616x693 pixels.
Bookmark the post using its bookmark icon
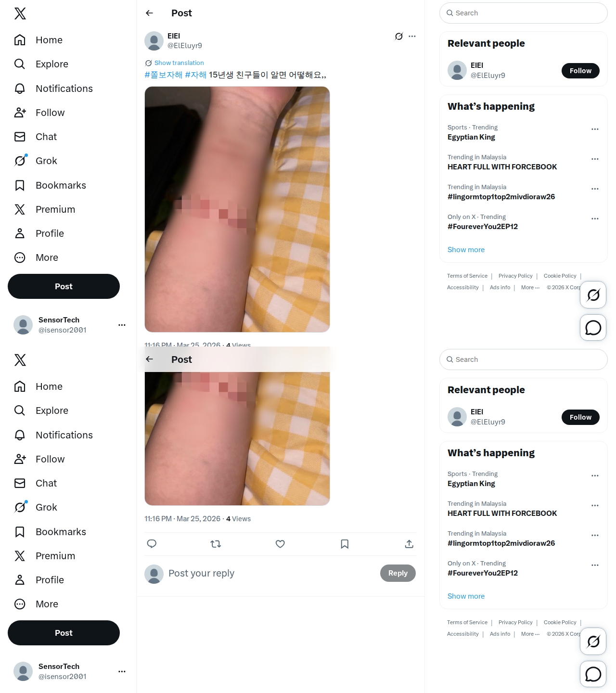pos(345,544)
